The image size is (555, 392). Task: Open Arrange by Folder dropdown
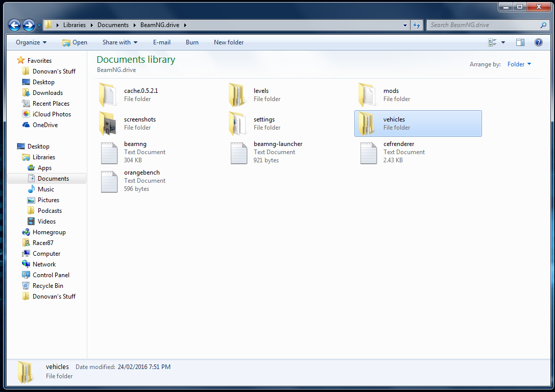tap(519, 64)
